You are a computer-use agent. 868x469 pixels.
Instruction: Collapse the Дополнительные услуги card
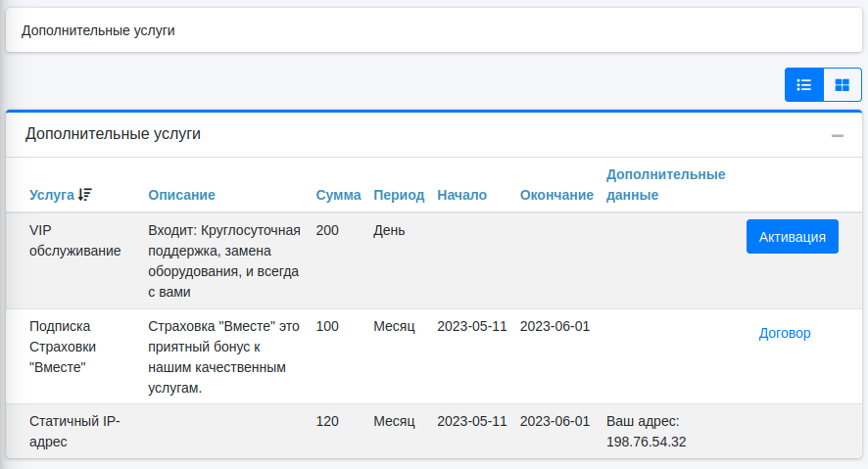pyautogui.click(x=838, y=135)
